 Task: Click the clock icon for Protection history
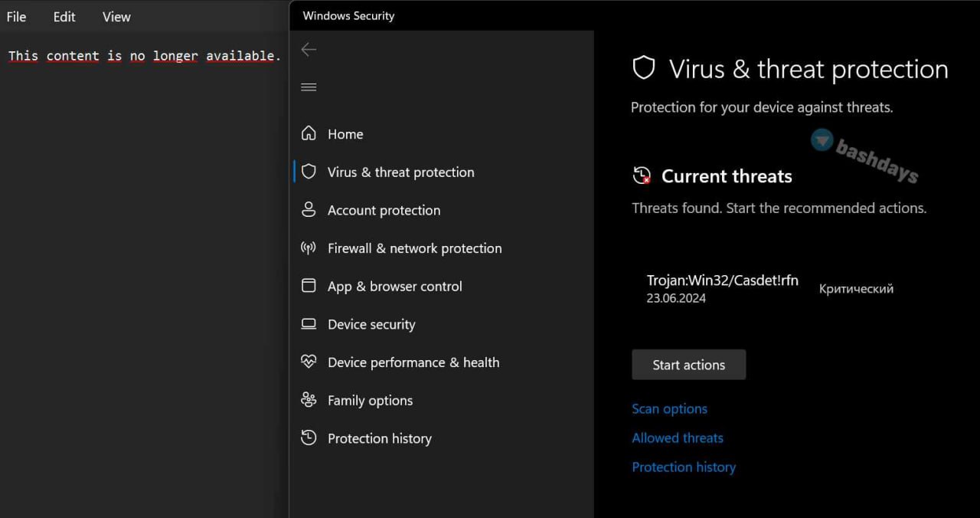[309, 438]
